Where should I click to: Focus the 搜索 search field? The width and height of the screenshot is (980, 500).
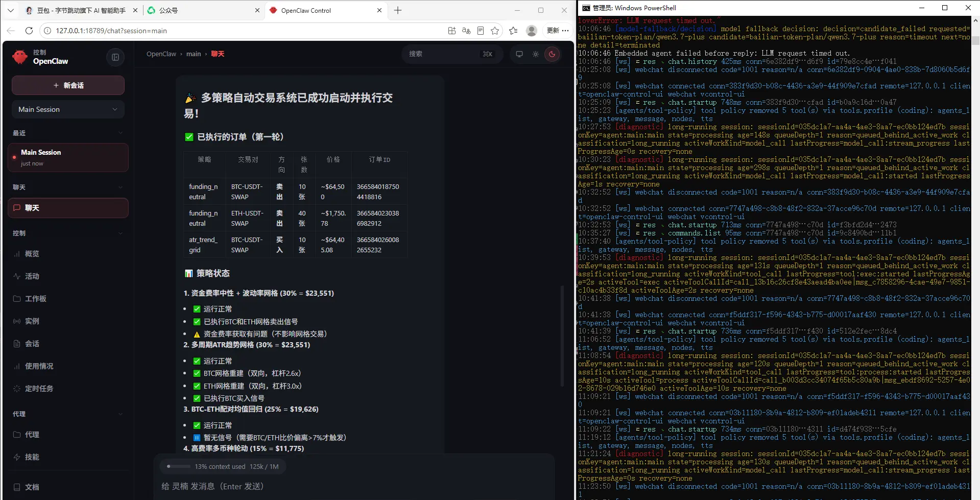click(x=452, y=54)
